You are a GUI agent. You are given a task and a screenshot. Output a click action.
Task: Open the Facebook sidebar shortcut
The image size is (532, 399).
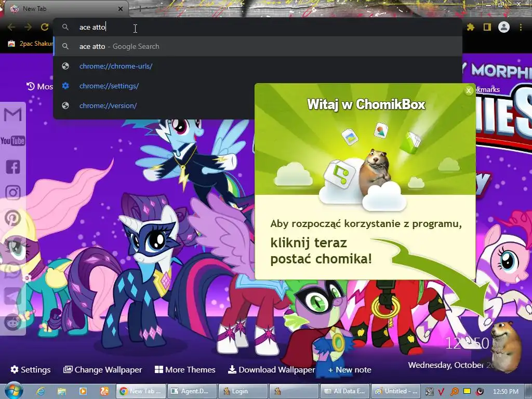[x=13, y=167]
